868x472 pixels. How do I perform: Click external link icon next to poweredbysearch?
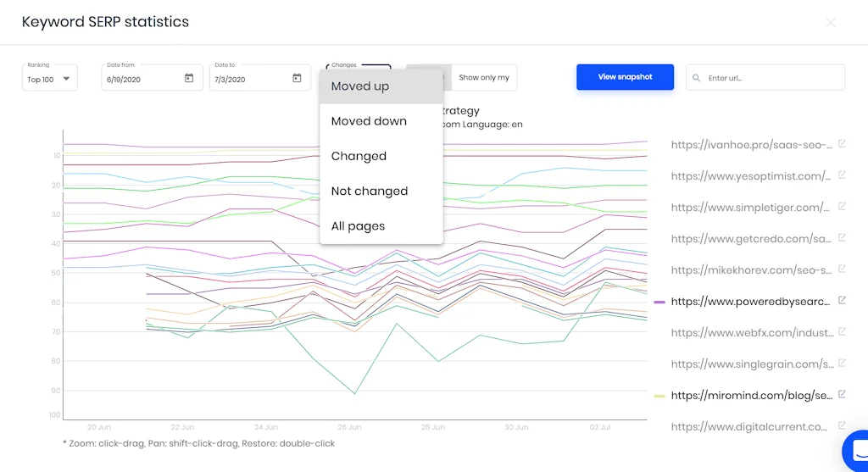(x=842, y=300)
